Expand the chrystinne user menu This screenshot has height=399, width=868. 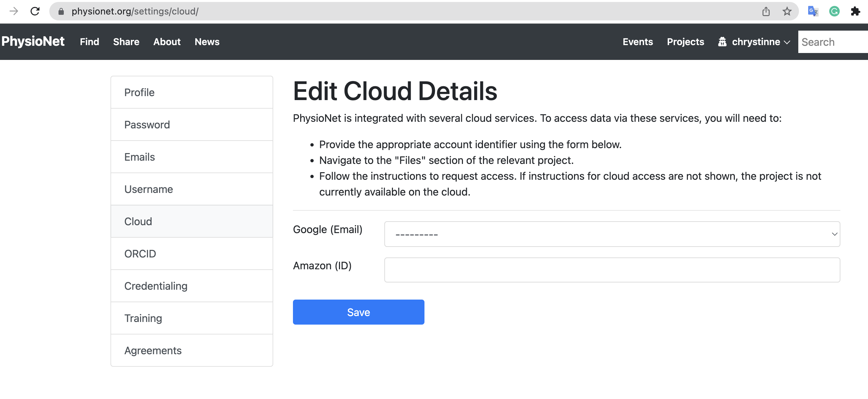pyautogui.click(x=754, y=42)
